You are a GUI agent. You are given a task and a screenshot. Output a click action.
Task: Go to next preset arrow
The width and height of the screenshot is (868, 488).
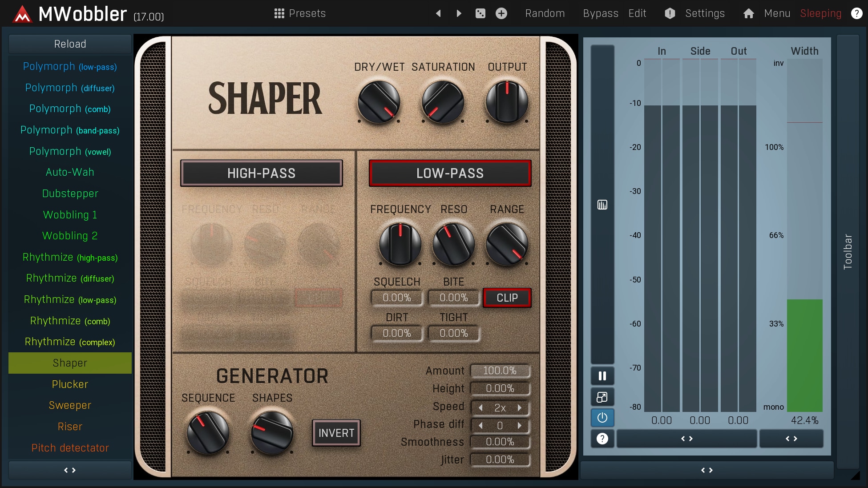point(459,13)
